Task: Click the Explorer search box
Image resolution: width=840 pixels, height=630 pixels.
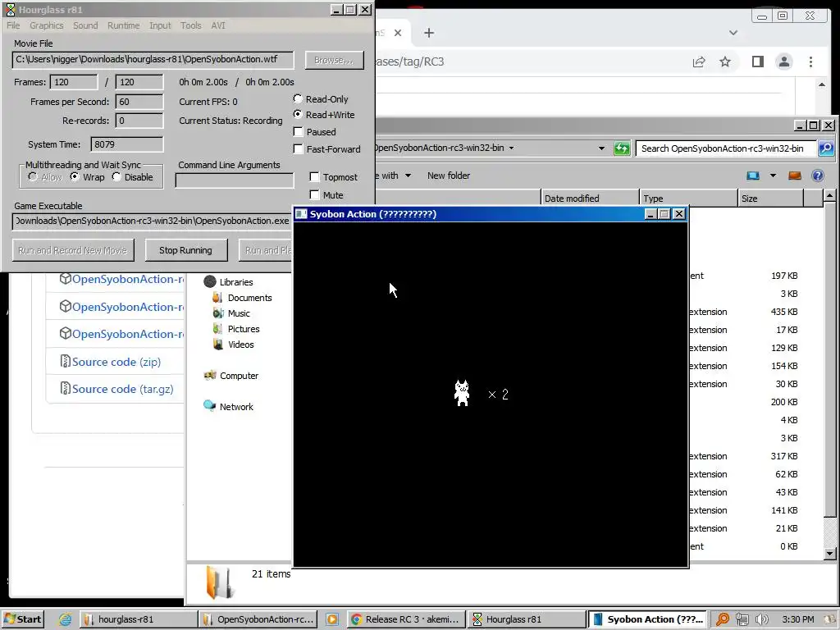Action: (x=726, y=148)
